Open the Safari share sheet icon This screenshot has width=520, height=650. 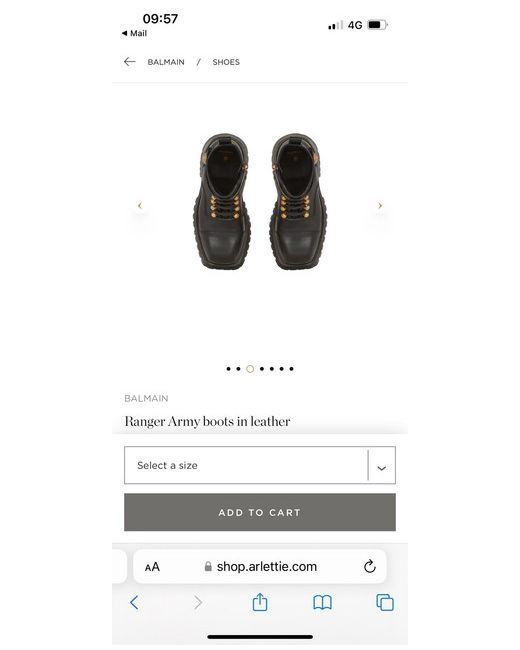pyautogui.click(x=260, y=602)
